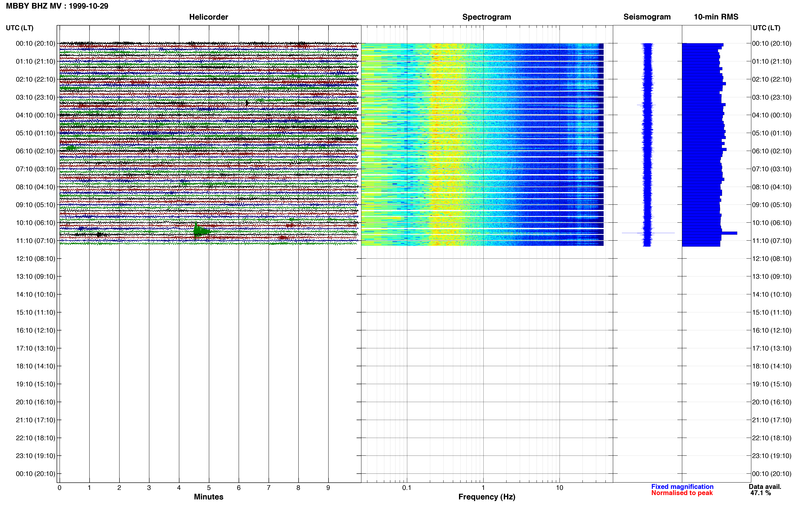Click the Fixed magnification legend text
Image resolution: width=812 pixels, height=508 pixels.
682,486
